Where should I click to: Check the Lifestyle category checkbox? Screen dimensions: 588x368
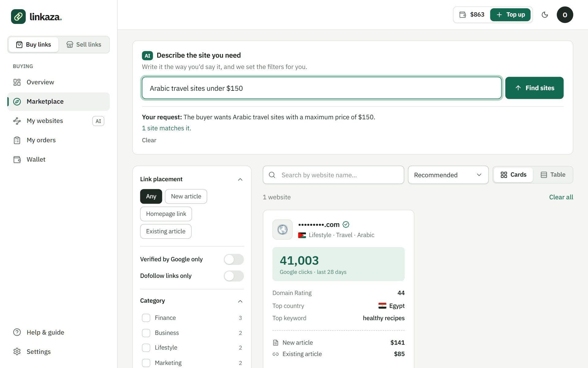tap(146, 347)
